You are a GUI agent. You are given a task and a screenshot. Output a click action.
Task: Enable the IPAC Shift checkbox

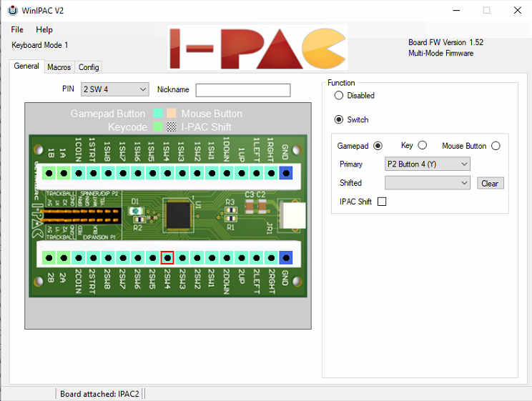(x=382, y=202)
